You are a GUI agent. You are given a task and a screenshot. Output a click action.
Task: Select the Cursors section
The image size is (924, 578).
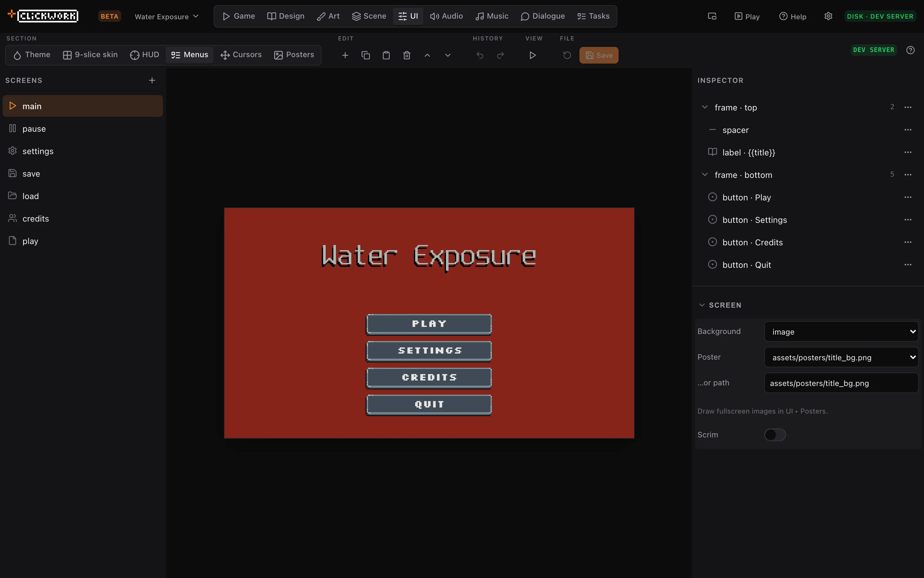(x=241, y=55)
